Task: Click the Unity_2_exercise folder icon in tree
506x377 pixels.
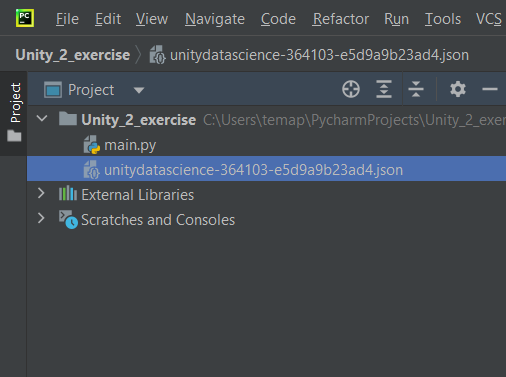Action: click(x=68, y=119)
